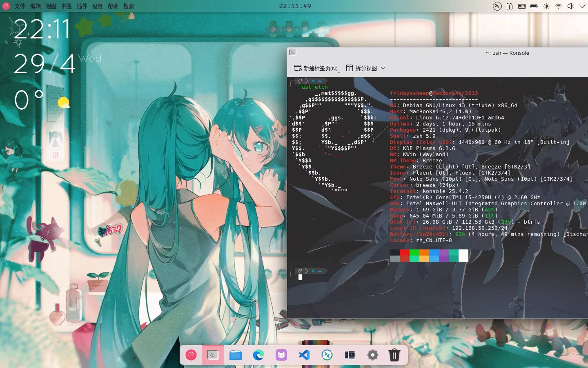Click the remote desktop tray icon in top panel

[x=497, y=6]
